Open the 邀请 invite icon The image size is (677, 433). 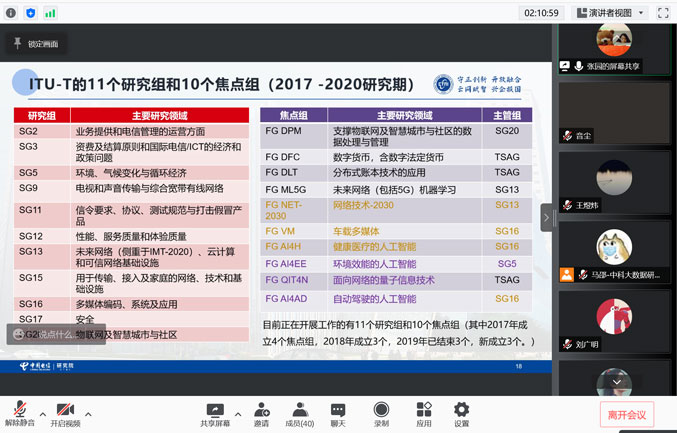pyautogui.click(x=262, y=414)
